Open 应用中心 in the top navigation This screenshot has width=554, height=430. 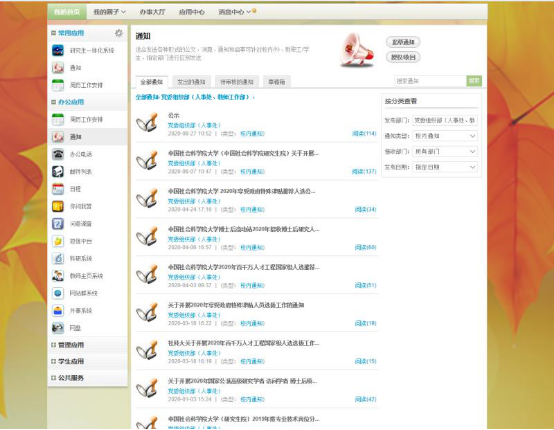(191, 12)
